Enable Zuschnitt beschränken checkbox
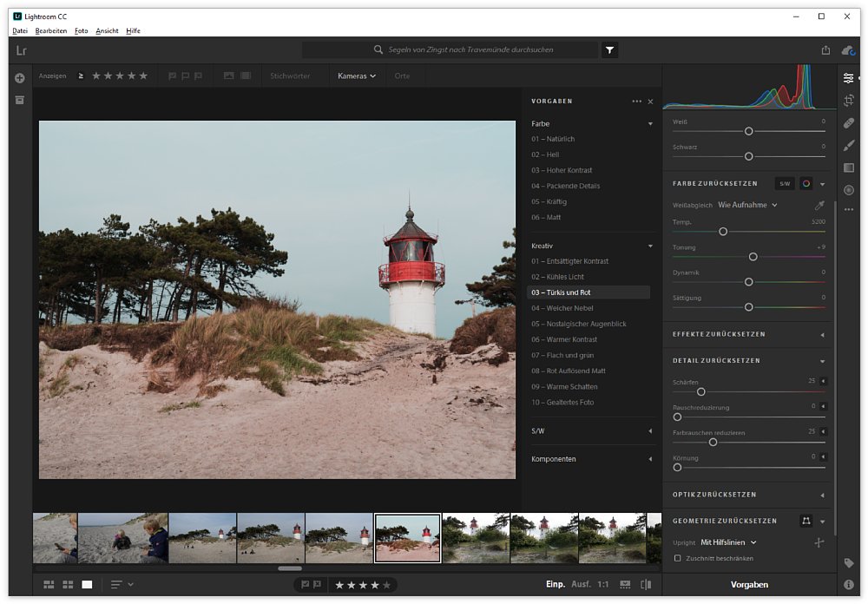The height and width of the screenshot is (604, 868). (678, 558)
